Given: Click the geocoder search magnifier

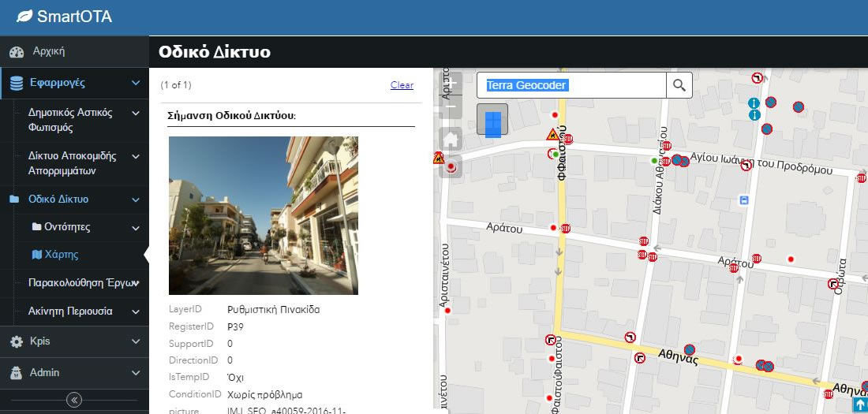Looking at the screenshot, I should pos(679,85).
